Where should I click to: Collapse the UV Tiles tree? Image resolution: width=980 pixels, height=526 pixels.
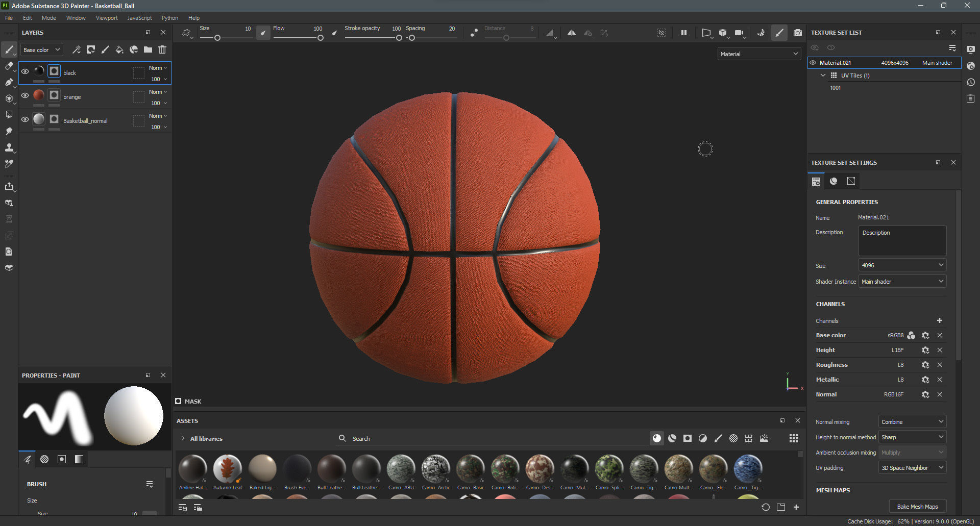click(823, 75)
